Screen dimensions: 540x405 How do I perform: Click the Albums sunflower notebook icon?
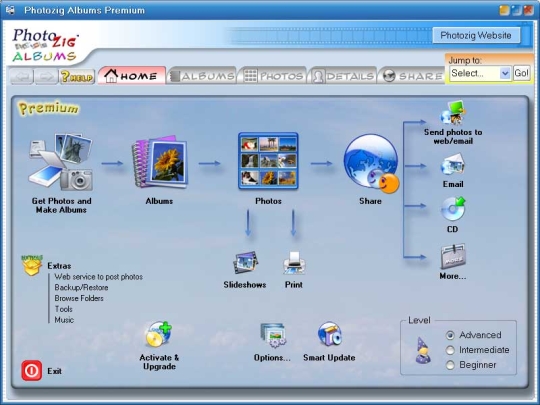[x=159, y=162]
